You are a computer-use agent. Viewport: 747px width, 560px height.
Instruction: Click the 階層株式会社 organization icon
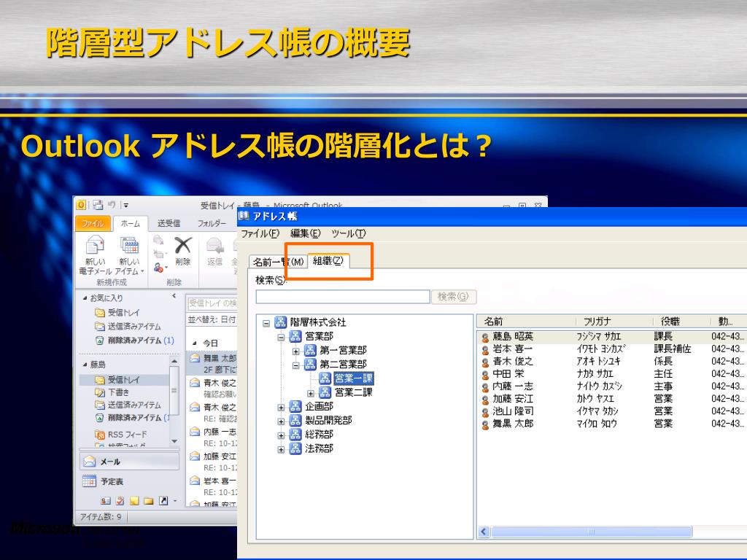pyautogui.click(x=281, y=322)
